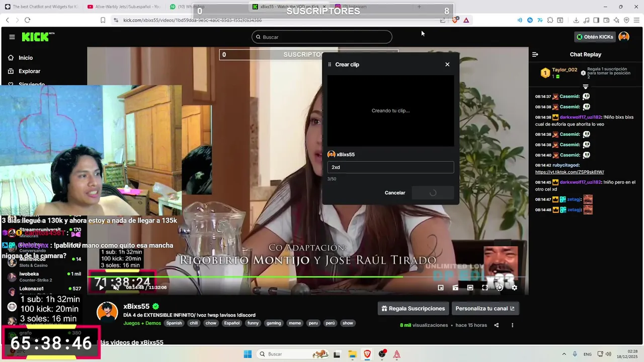Click Cancelar in the clip dialog
The image size is (644, 362).
395,193
